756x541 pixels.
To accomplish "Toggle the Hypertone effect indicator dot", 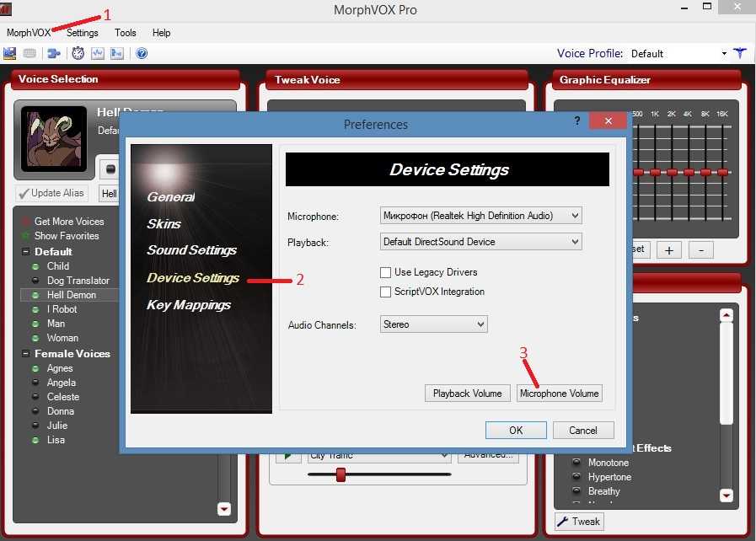I will (576, 476).
